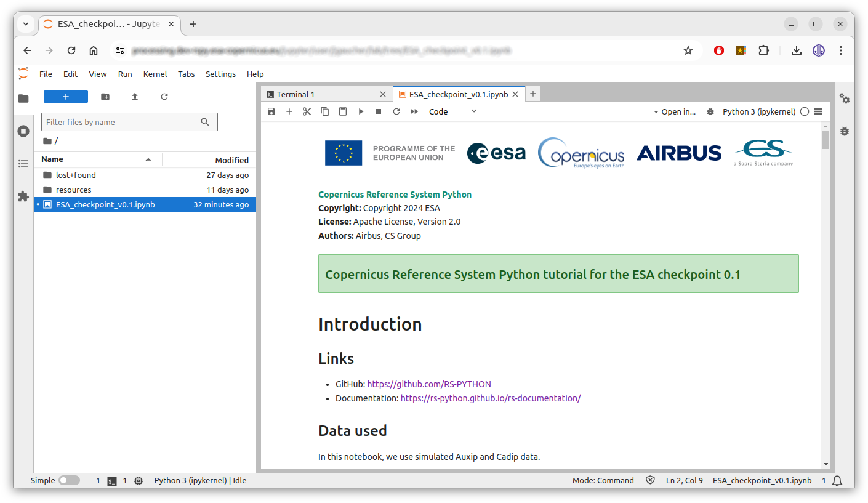The image size is (868, 503).
Task: Cut selected cell with scissors icon
Action: 307,111
